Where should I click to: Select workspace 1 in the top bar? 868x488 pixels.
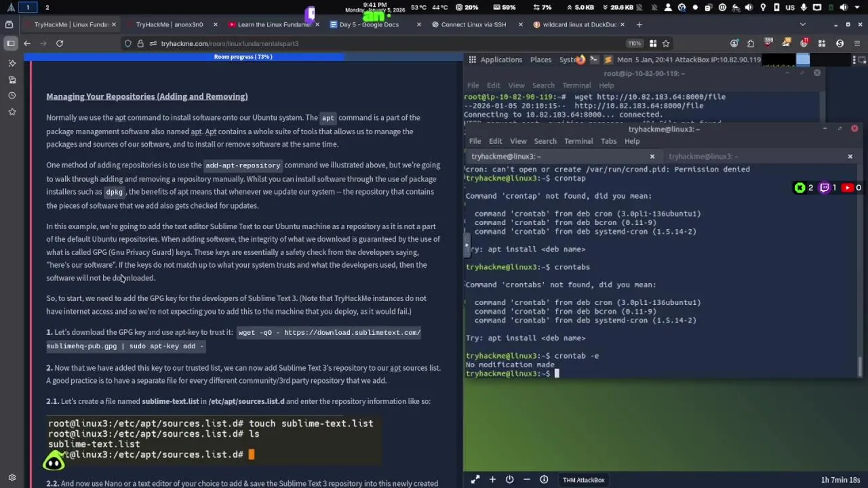click(28, 7)
